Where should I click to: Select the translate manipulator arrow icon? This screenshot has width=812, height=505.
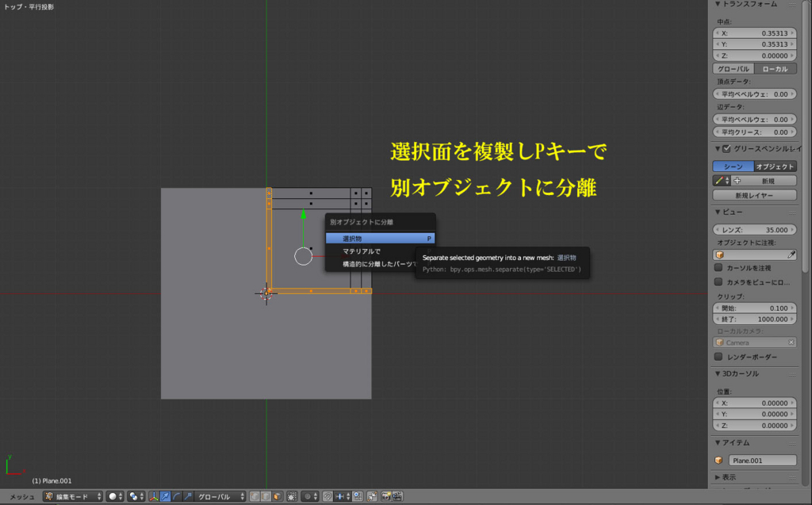(x=165, y=496)
